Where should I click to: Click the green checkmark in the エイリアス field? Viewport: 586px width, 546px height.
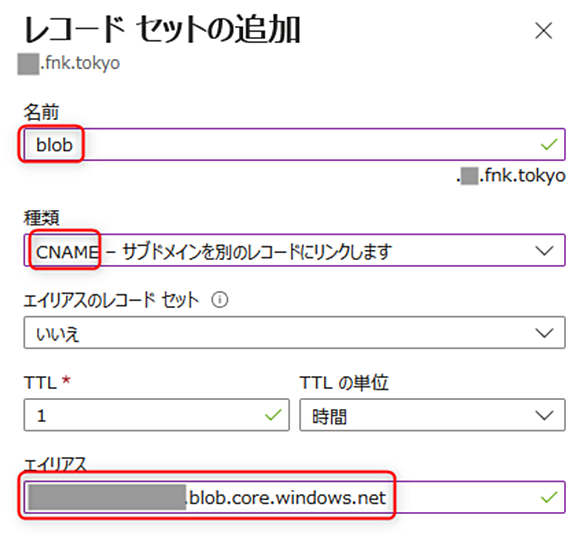point(549,497)
